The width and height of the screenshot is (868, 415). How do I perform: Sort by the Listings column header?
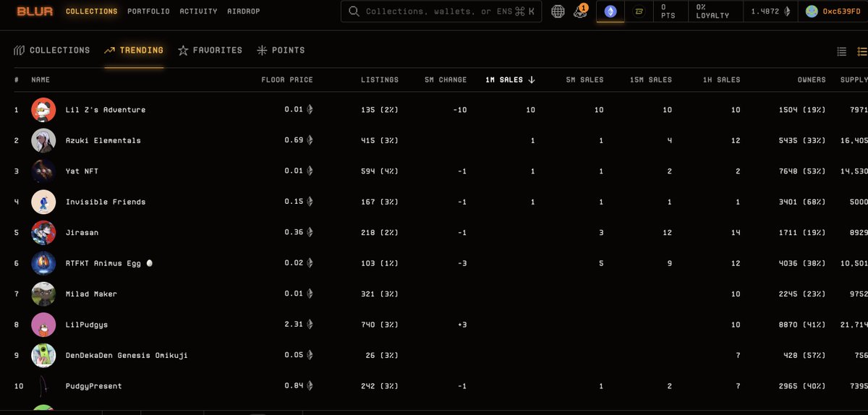pos(380,80)
